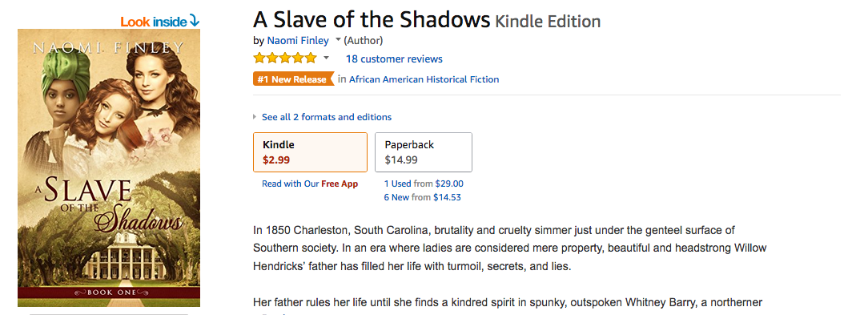Viewport: 868px width, 315px height.
Task: Click the A Slave of the Shadows title
Action: point(372,20)
